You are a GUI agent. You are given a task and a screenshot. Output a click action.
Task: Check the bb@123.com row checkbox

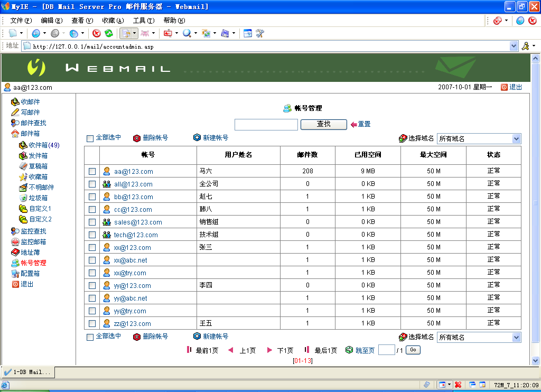(x=92, y=197)
